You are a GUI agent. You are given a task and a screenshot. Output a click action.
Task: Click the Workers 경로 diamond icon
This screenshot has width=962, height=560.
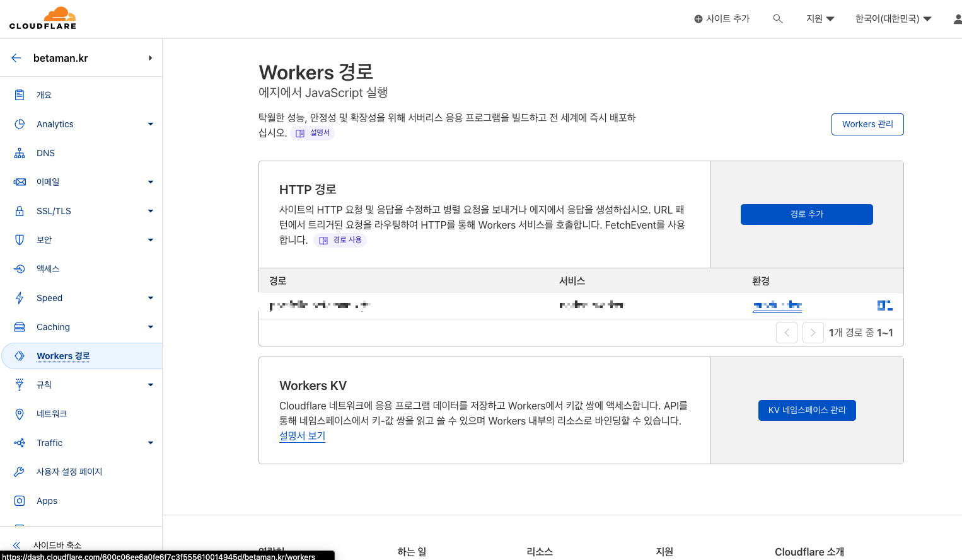(20, 356)
